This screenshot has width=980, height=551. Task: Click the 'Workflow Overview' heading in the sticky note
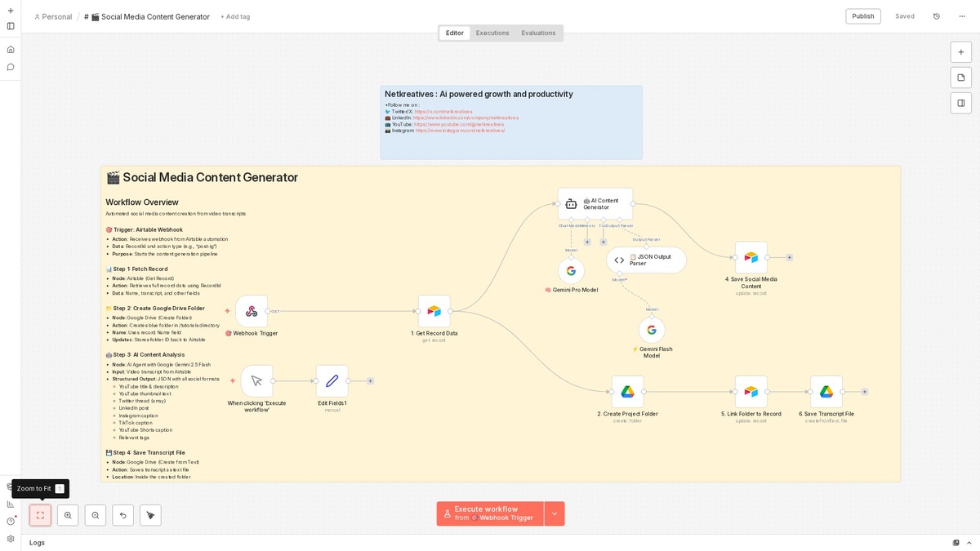pos(142,202)
